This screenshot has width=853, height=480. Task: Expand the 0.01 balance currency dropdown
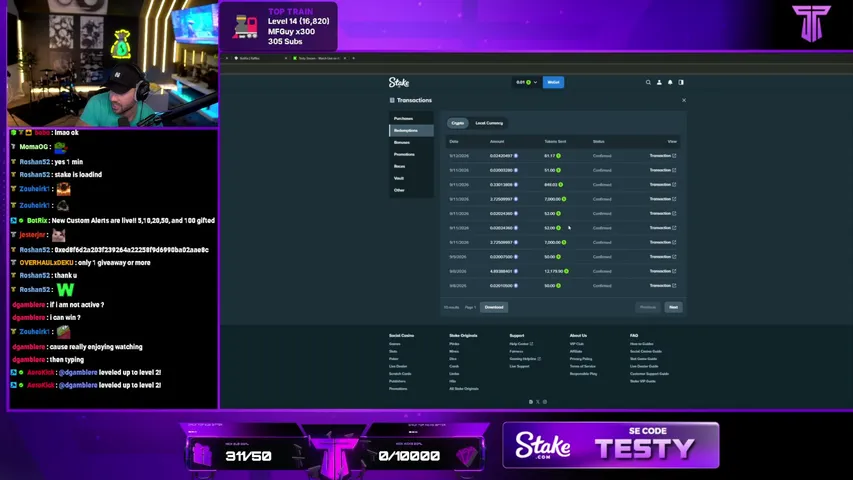tap(526, 82)
